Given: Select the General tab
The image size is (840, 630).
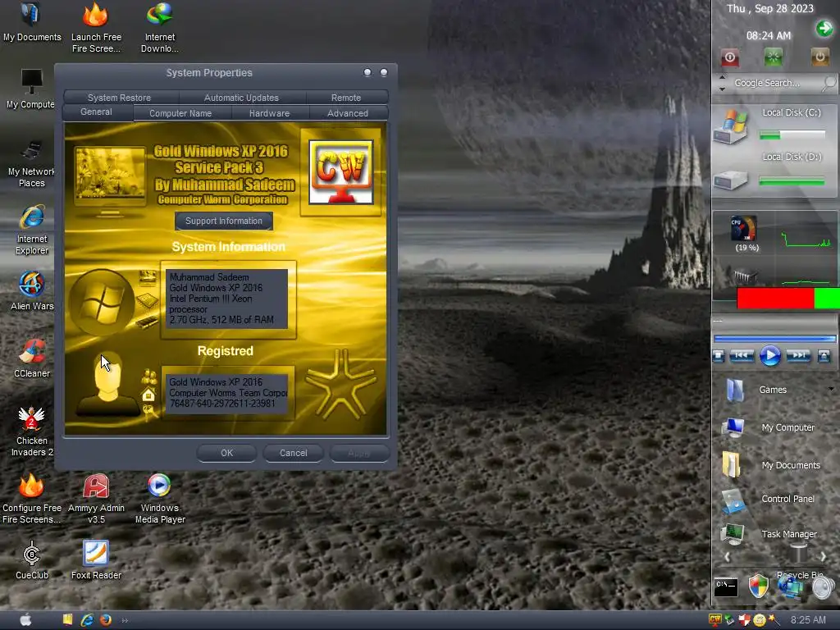Looking at the screenshot, I should 97,112.
